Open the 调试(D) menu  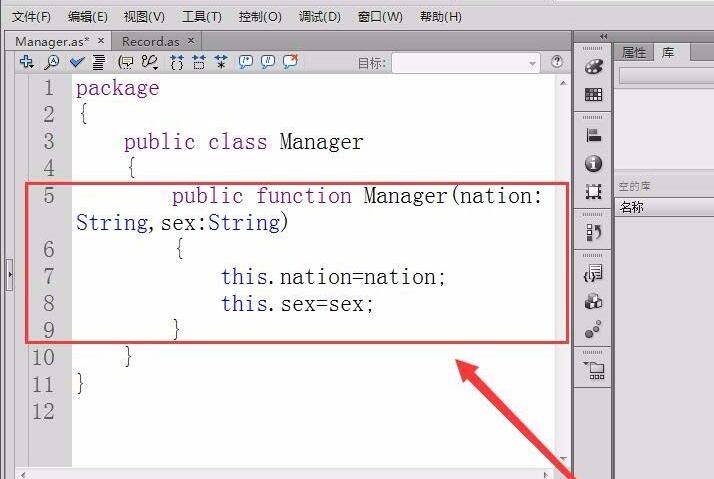[320, 17]
